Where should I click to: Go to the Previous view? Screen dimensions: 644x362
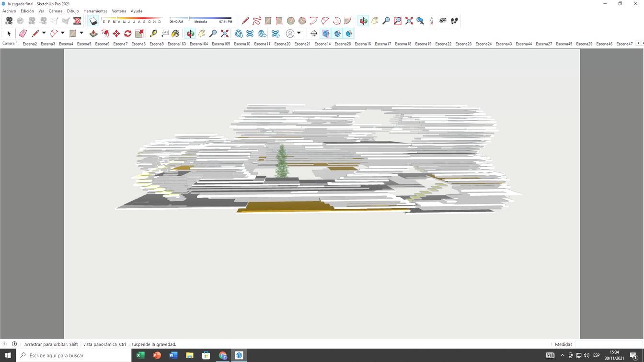[420, 21]
